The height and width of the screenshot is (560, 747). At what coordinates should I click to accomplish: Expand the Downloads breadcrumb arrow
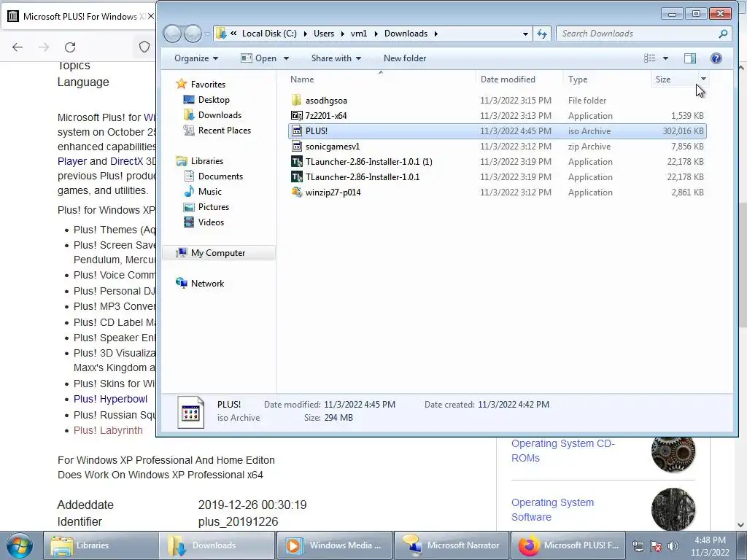(x=436, y=34)
